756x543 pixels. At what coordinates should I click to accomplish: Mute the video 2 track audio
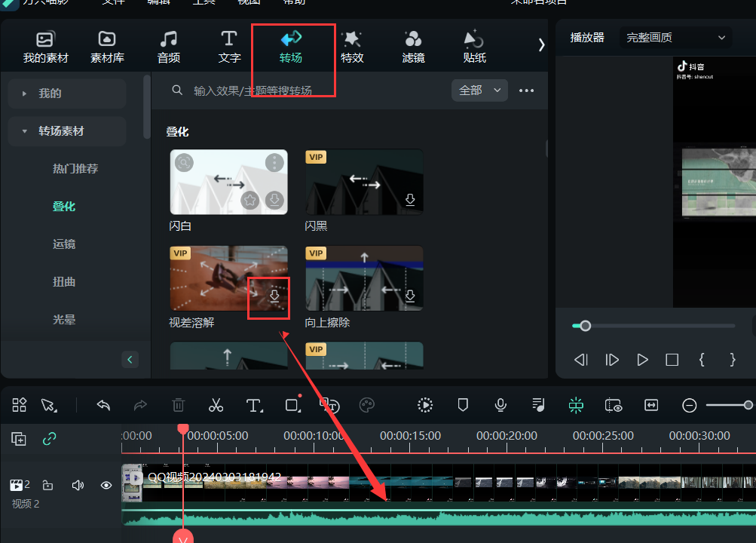(77, 485)
